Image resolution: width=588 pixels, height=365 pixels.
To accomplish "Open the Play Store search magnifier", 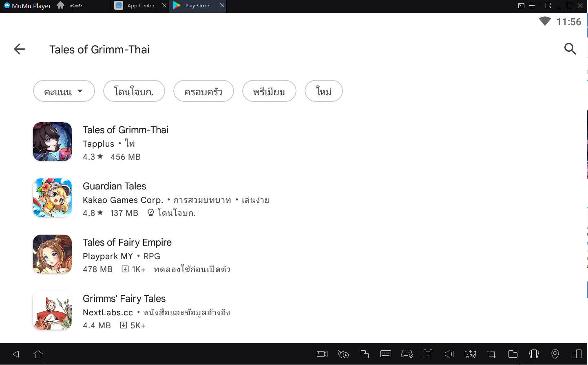I will click(x=570, y=49).
